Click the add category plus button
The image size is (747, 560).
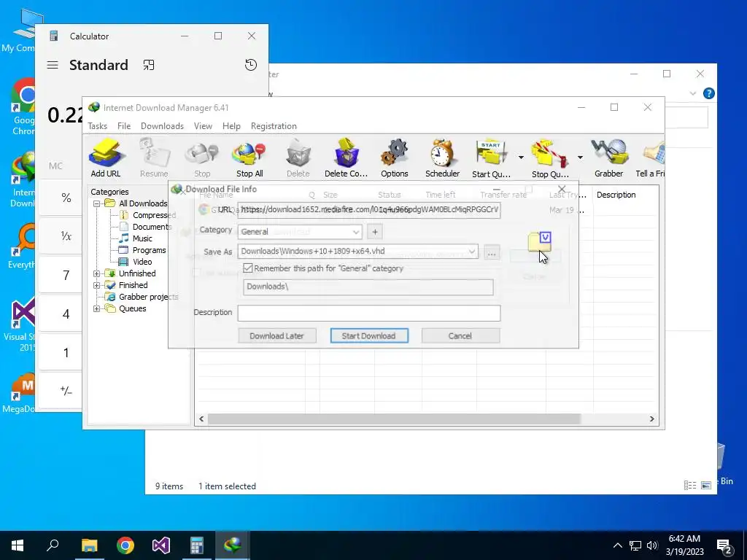[x=375, y=232]
